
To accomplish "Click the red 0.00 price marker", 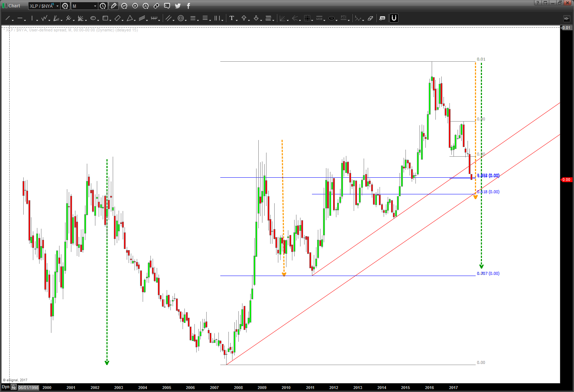I will pos(566,180).
